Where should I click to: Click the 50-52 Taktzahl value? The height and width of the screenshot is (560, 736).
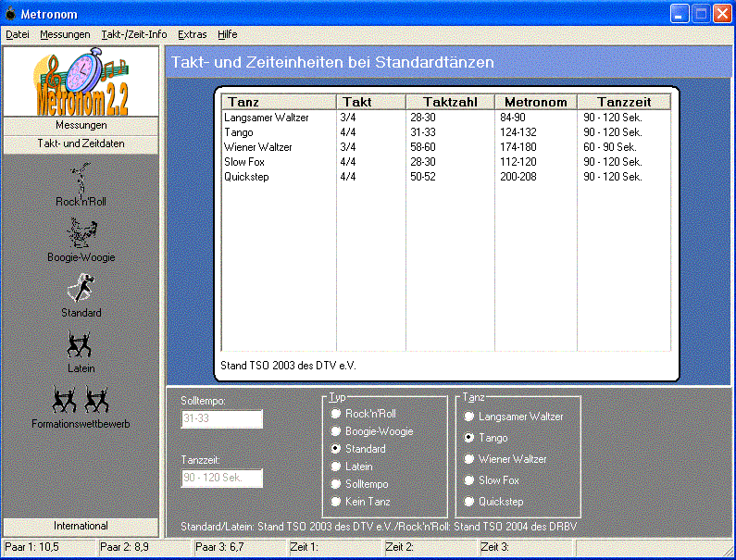pyautogui.click(x=423, y=177)
